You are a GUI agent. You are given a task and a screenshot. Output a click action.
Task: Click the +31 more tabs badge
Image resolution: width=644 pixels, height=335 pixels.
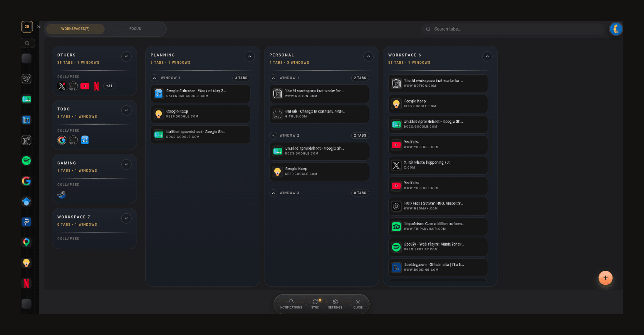tap(109, 86)
